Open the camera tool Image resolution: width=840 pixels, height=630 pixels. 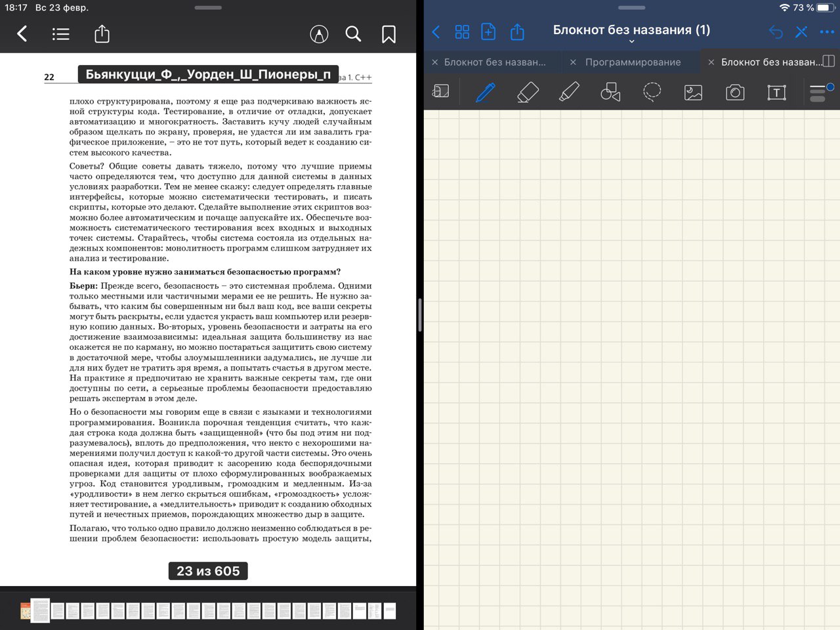[x=735, y=93]
